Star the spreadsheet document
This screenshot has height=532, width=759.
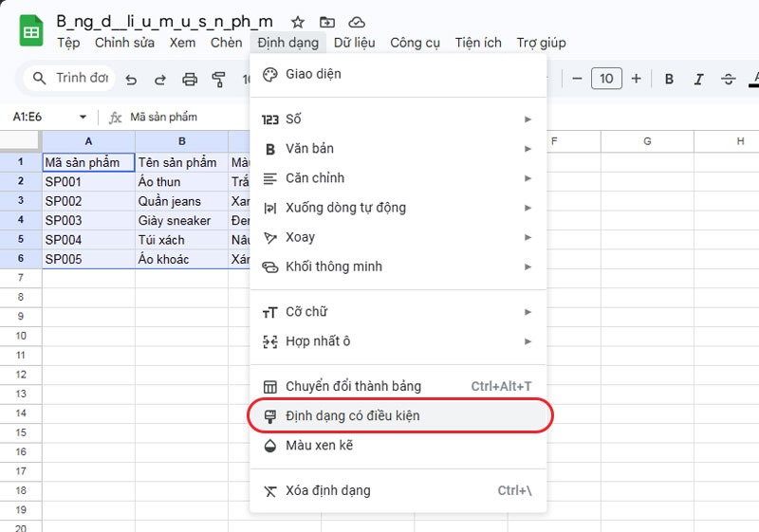pyautogui.click(x=297, y=22)
